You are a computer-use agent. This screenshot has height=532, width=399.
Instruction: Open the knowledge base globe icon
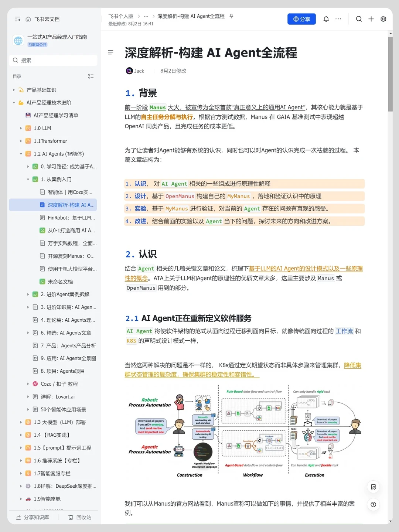click(18, 41)
